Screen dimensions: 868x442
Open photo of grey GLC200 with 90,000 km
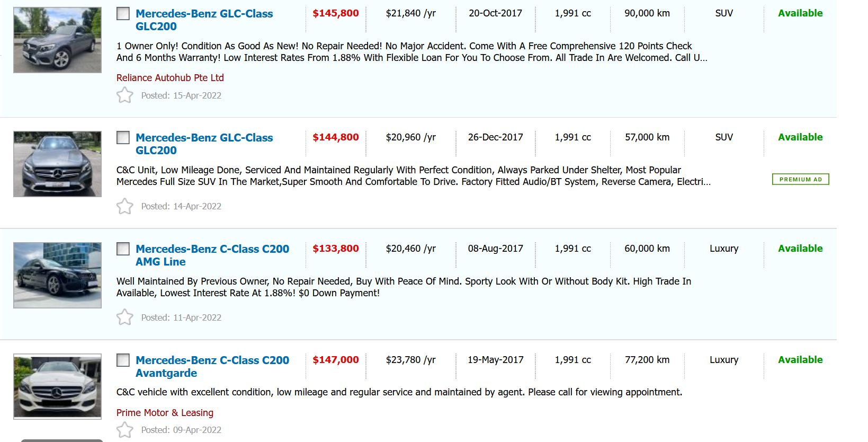(x=57, y=40)
